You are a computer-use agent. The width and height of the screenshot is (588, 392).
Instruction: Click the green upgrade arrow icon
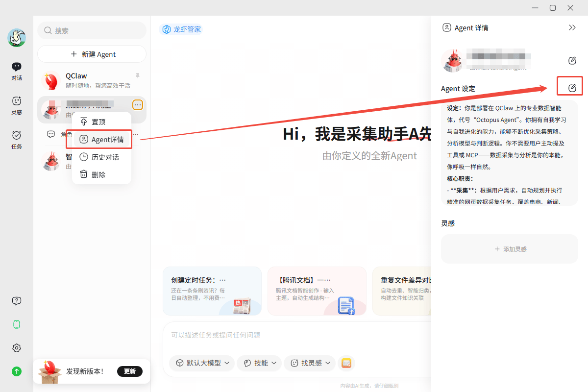pyautogui.click(x=17, y=371)
